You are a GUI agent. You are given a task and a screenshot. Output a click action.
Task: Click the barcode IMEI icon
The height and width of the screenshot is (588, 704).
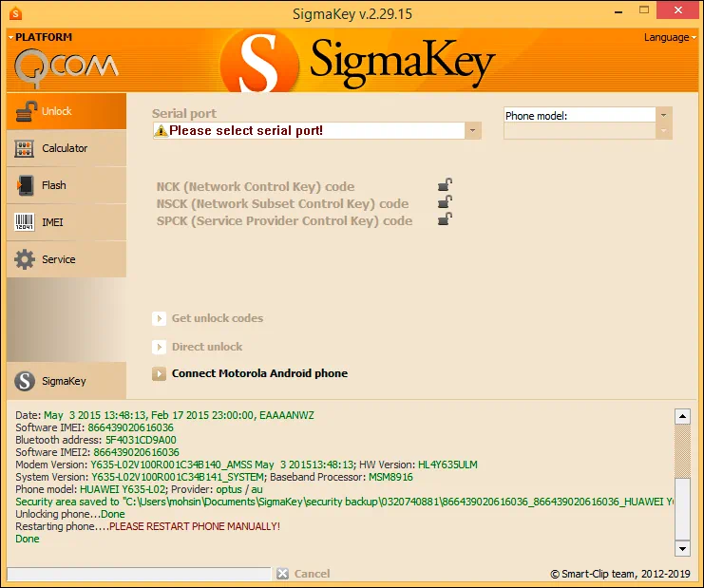[25, 222]
